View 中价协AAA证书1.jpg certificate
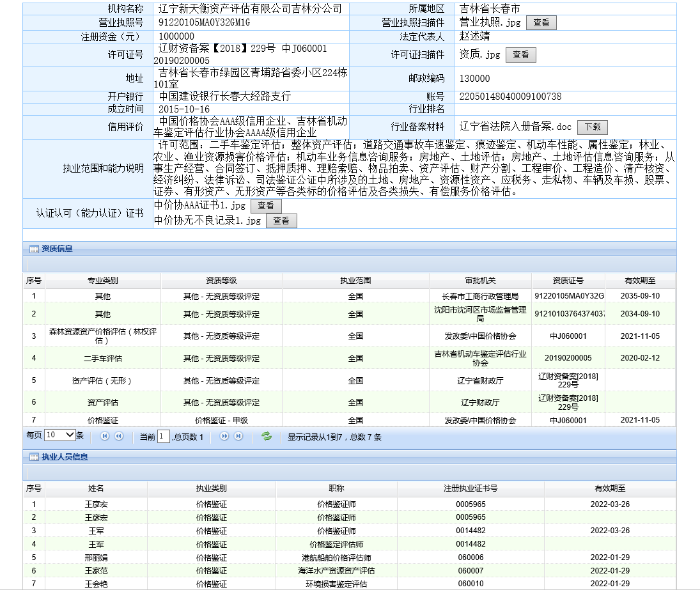The image size is (700, 592). tap(266, 205)
